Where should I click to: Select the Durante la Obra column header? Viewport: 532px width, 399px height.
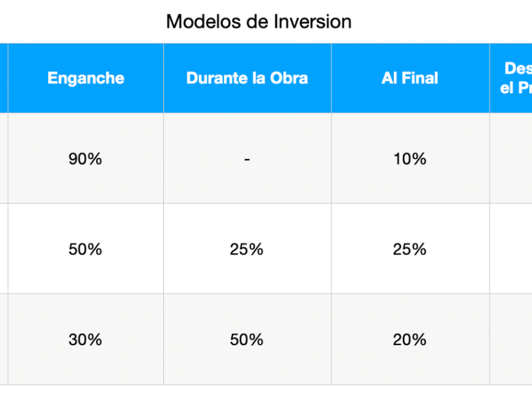(247, 78)
